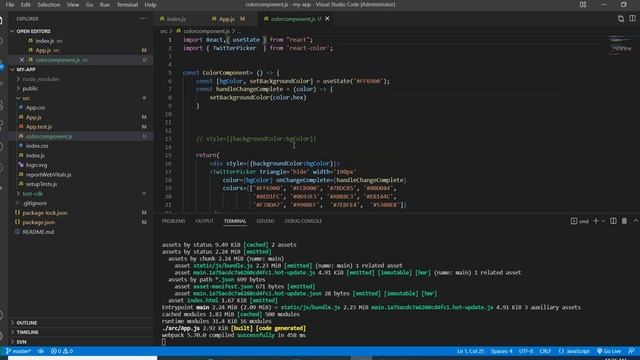Switch to the Output panel tab

click(204, 221)
